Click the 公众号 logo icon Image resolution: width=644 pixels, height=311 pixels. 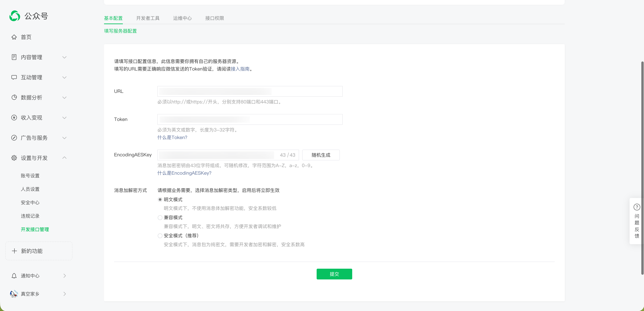[15, 16]
